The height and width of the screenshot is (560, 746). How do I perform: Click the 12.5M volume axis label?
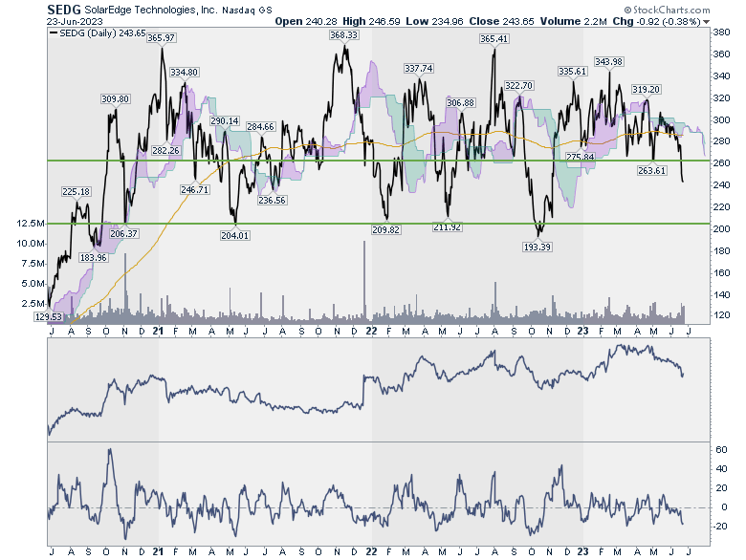click(x=31, y=223)
